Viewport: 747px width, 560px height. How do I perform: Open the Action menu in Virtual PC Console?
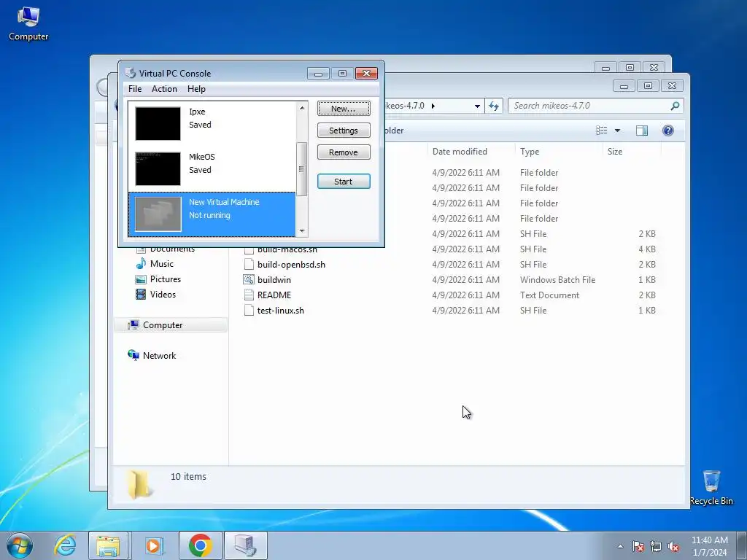point(164,89)
